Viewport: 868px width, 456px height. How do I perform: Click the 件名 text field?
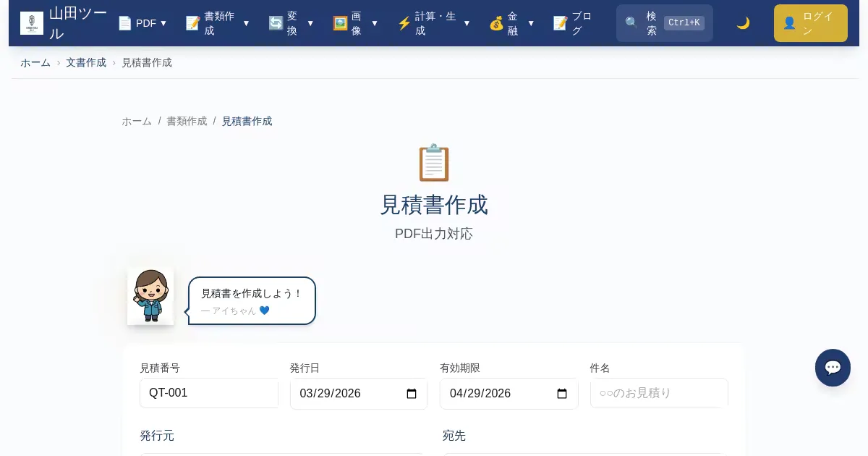[659, 393]
